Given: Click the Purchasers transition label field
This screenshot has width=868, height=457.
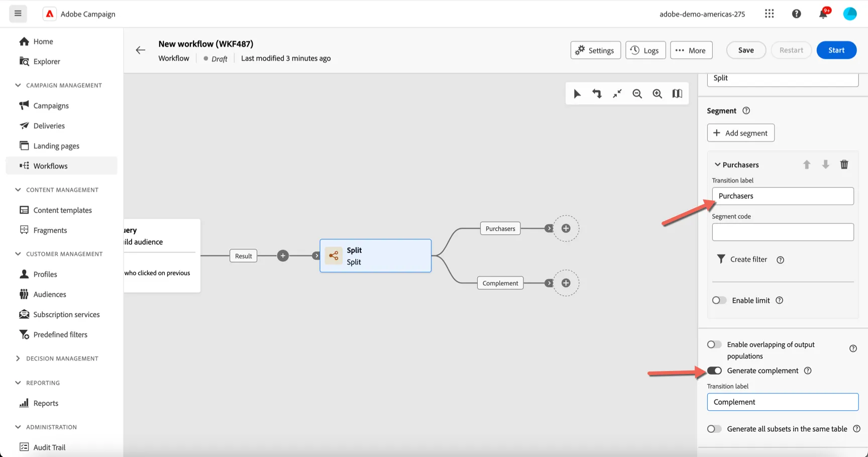Looking at the screenshot, I should pos(783,196).
